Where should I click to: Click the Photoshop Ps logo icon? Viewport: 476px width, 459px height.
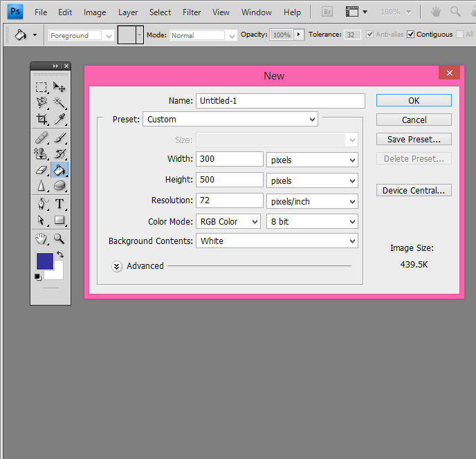[15, 12]
